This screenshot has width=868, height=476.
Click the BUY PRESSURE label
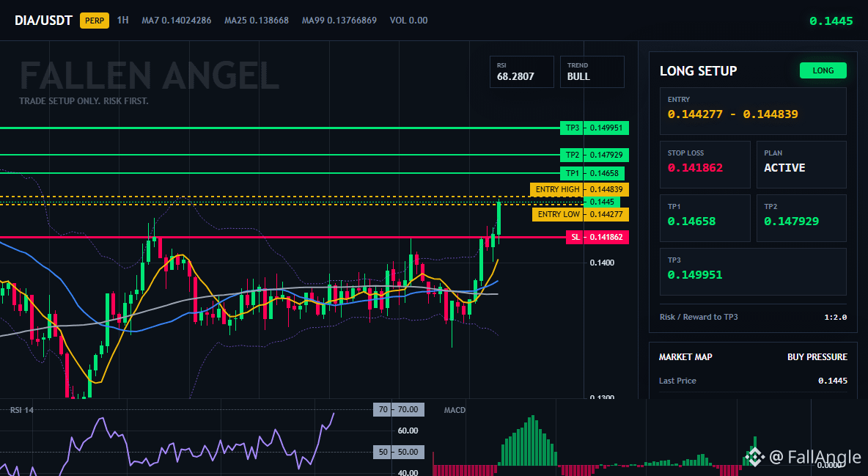[x=817, y=357]
